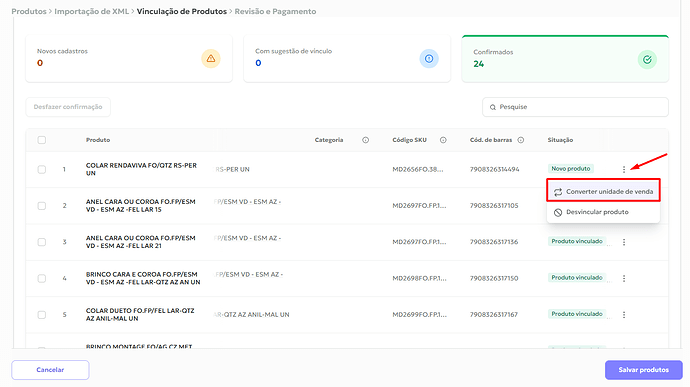Click product name COLAR RENDAVIVA FO/QTZ RS-PER UN
Viewport: 690px width, 387px height.
coord(141,170)
